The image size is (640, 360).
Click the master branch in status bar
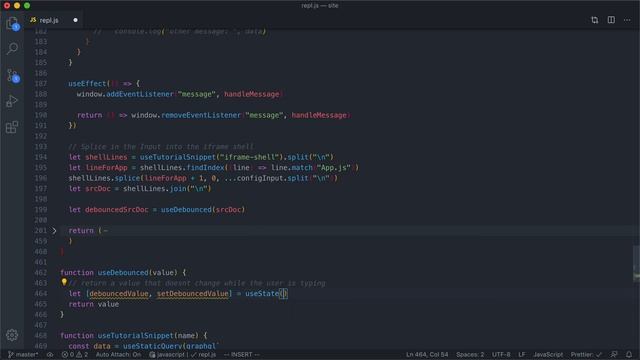[23, 355]
